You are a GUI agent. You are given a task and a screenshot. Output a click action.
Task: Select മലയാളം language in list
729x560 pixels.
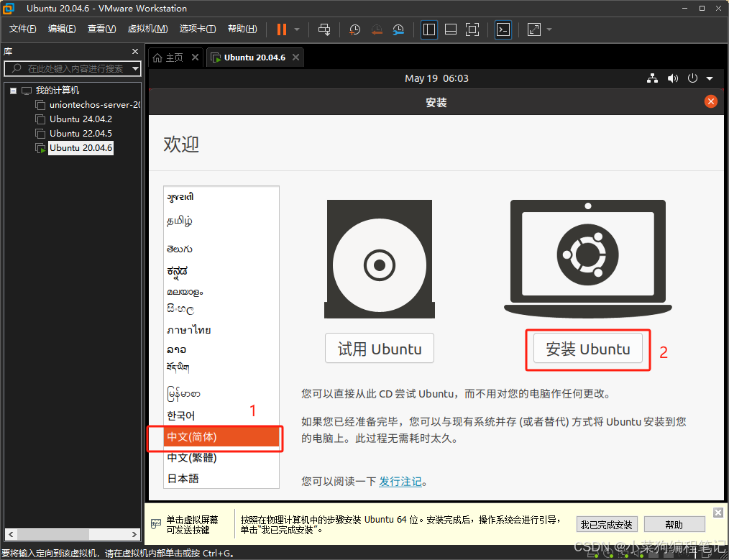tap(221, 292)
